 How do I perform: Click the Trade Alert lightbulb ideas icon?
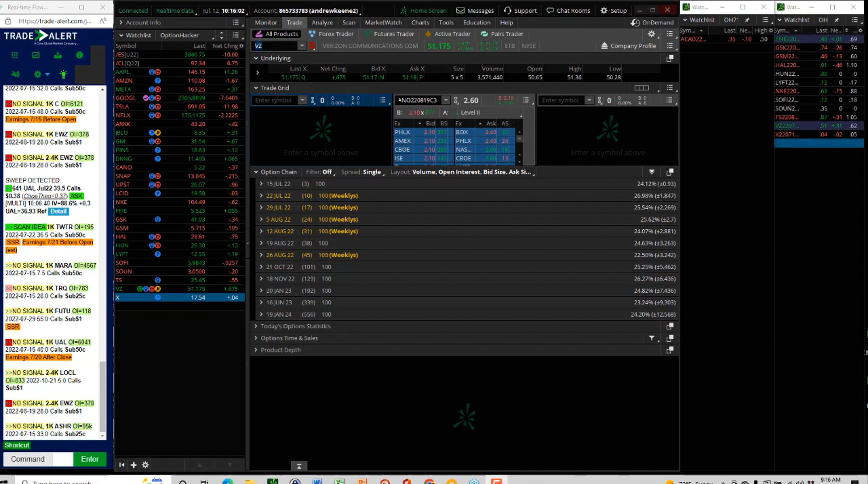pyautogui.click(x=64, y=74)
